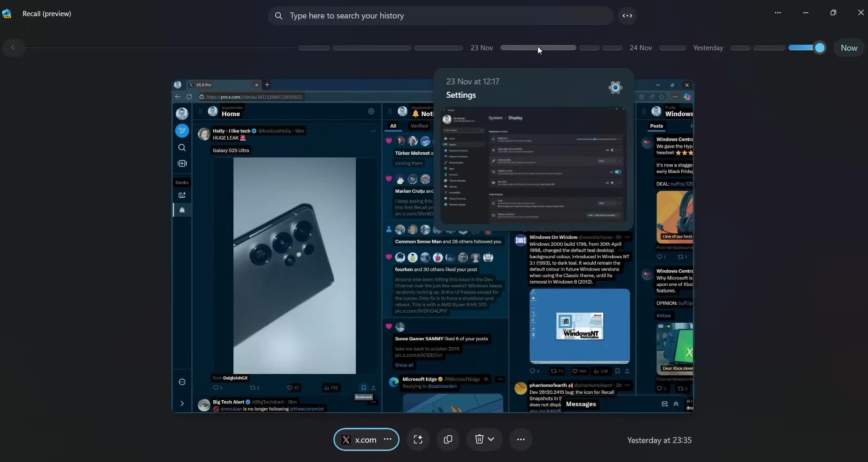Image resolution: width=868 pixels, height=462 pixels.
Task: Jump to Now on the timeline
Action: tap(849, 48)
